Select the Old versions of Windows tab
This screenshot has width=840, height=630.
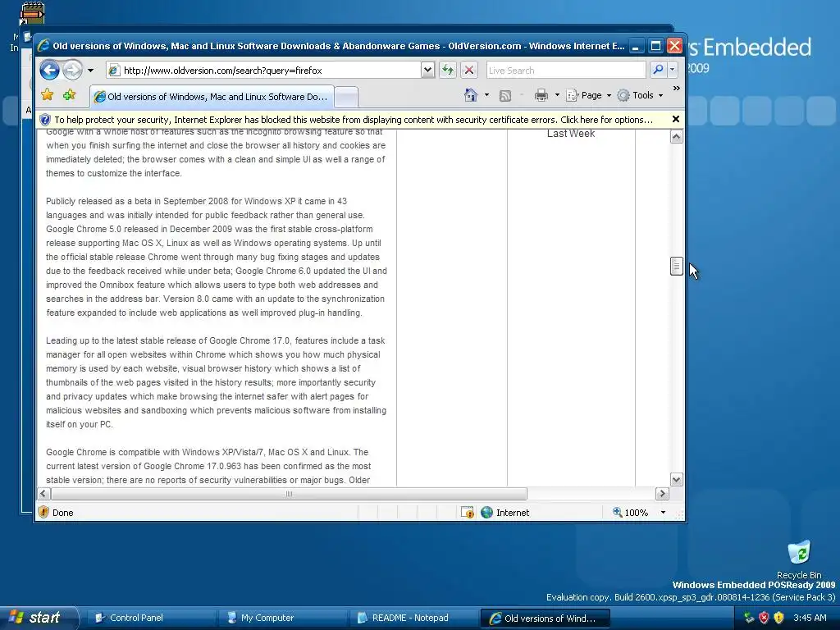point(212,97)
